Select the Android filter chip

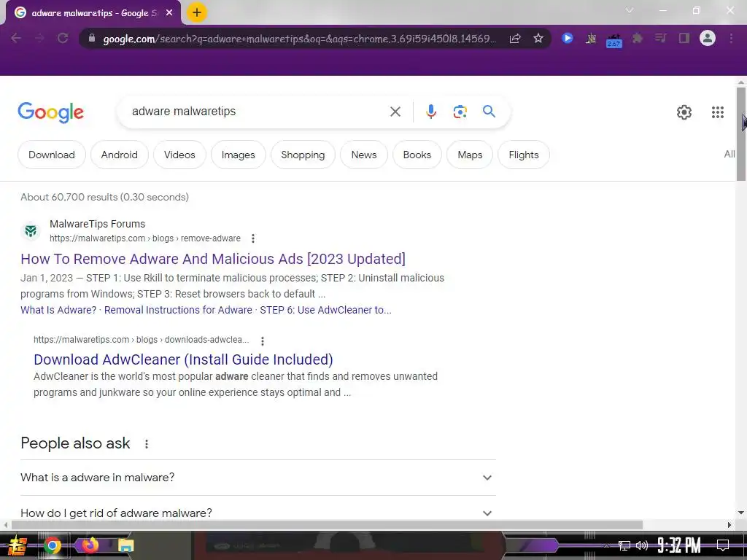[119, 155]
